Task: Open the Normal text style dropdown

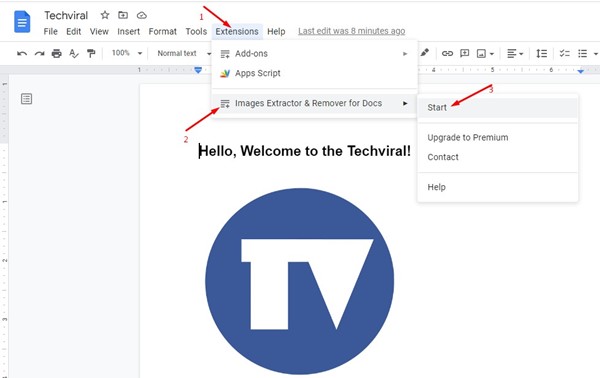Action: tap(184, 54)
